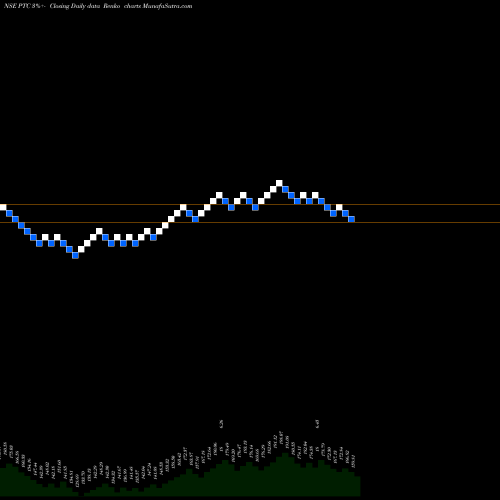The width and height of the screenshot is (500, 500).
Task: Select the highest white Renko brick at the peak
Action: [279, 183]
